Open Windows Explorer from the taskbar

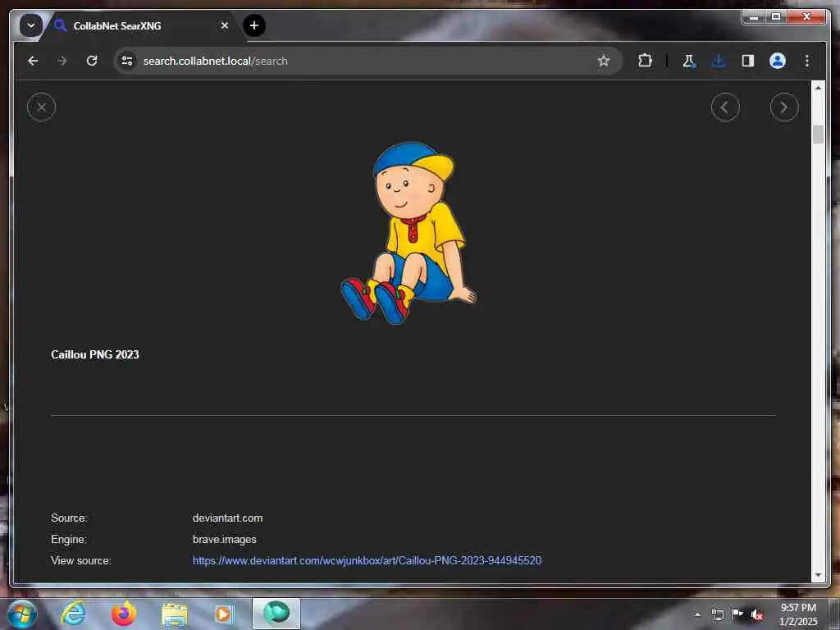coord(174,614)
